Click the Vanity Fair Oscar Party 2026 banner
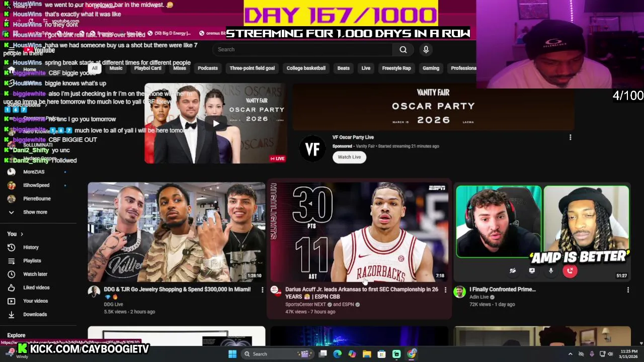The width and height of the screenshot is (644, 362). tap(433, 107)
